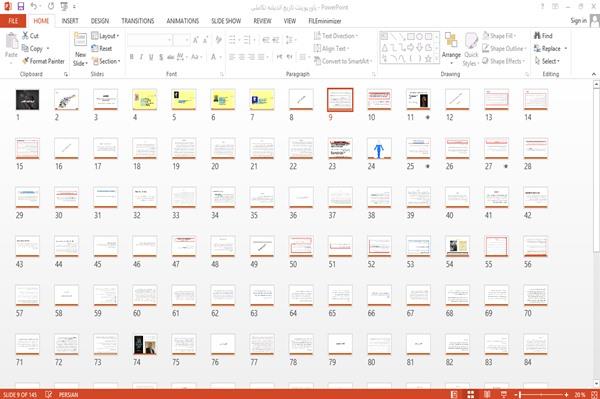Switch to Slide Sorter view in status bar
Image resolution: width=600 pixels, height=399 pixels.
pyautogui.click(x=471, y=394)
